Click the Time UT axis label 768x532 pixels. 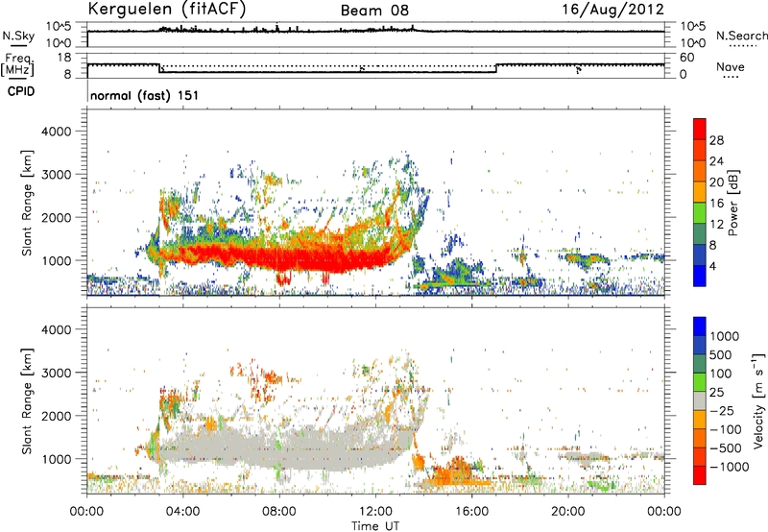coord(375,526)
